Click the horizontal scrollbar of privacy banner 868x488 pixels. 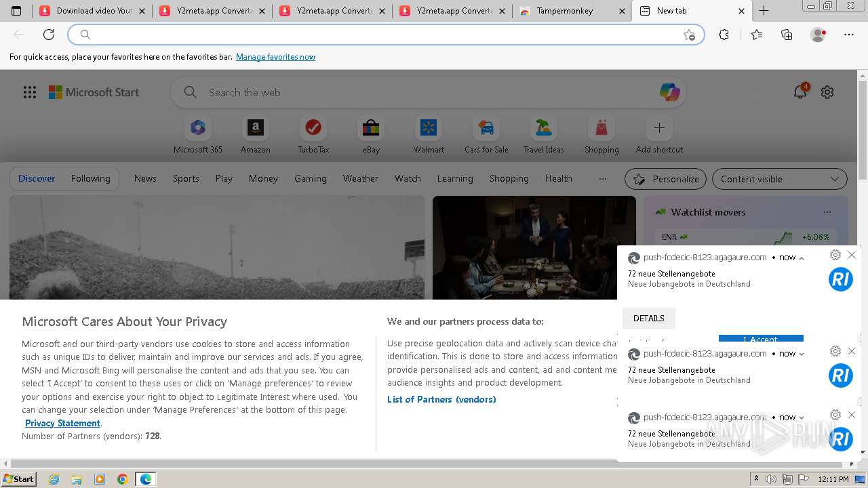coord(427,464)
